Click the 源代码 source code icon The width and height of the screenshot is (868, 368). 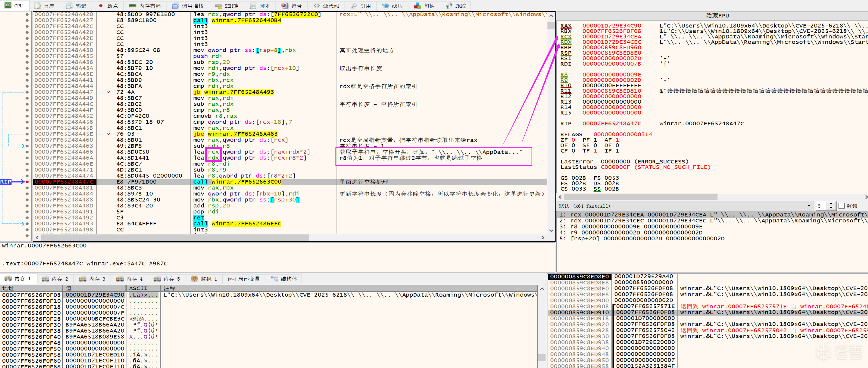tap(316, 6)
